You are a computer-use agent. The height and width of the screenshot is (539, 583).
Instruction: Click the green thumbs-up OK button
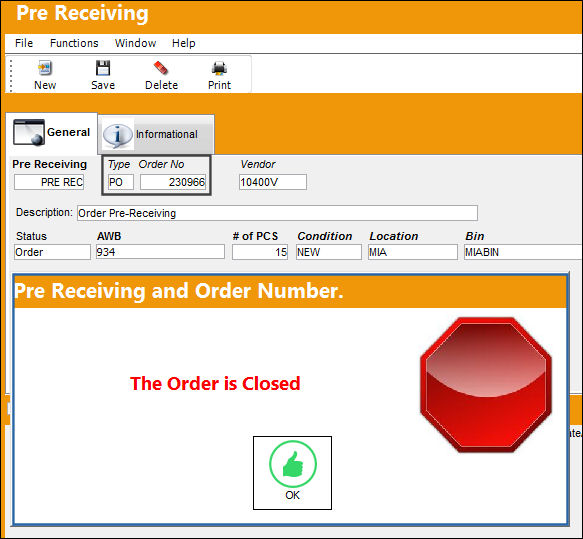click(292, 472)
